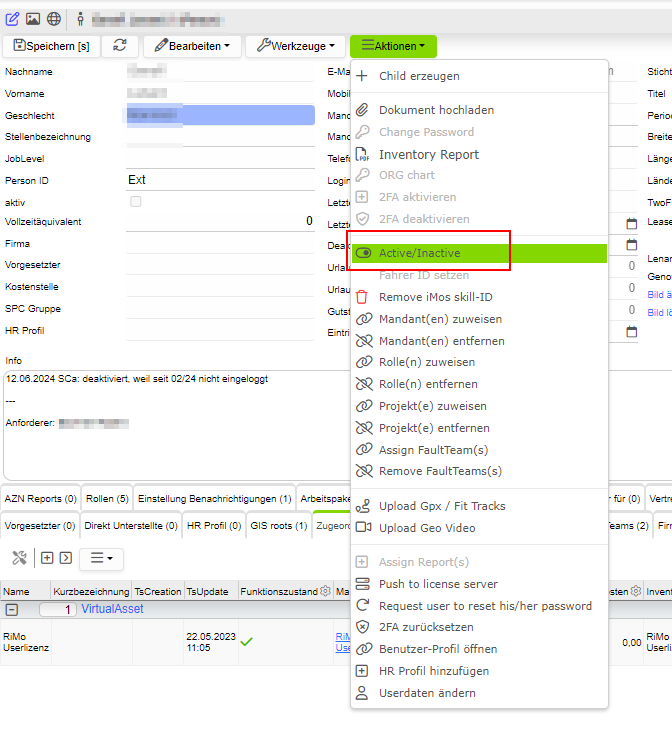Click the RiMo Userlizenz name cell
This screenshot has height=737, width=672.
(26, 642)
